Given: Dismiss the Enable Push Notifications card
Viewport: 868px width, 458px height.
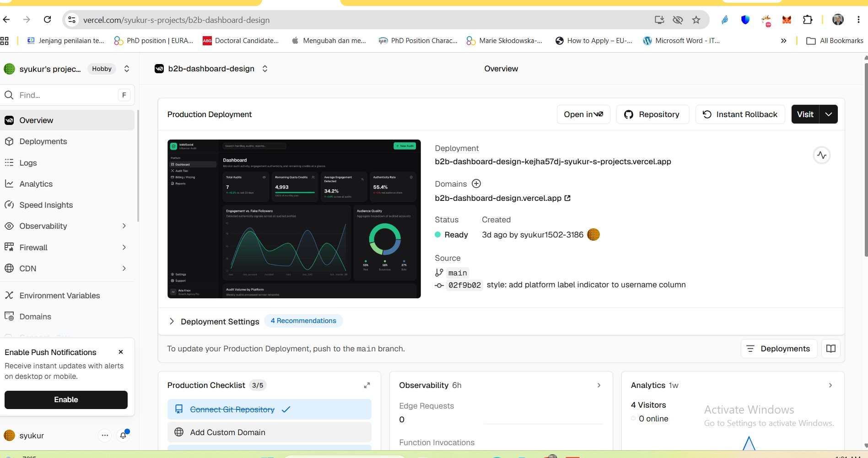Looking at the screenshot, I should (121, 352).
